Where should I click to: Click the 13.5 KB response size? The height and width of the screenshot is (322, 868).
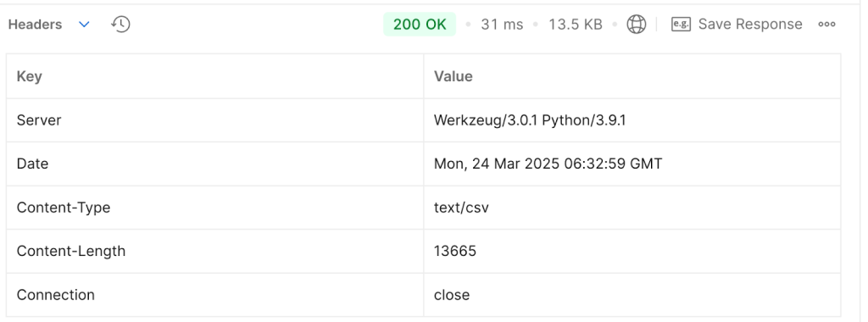[576, 25]
